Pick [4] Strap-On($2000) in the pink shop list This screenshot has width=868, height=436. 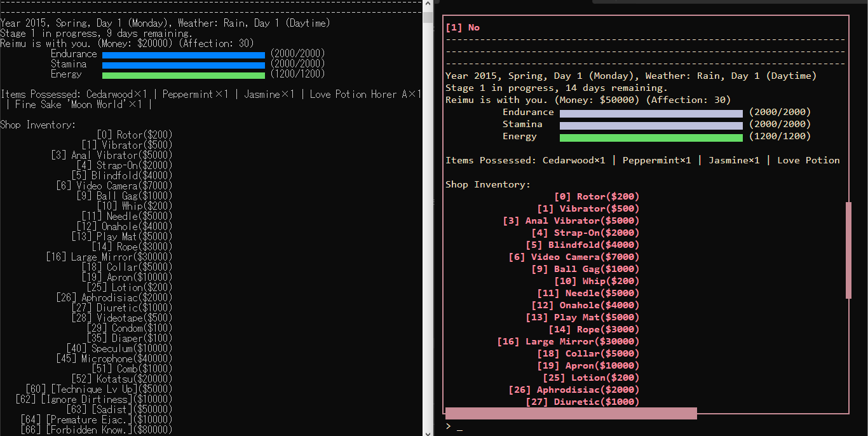585,233
